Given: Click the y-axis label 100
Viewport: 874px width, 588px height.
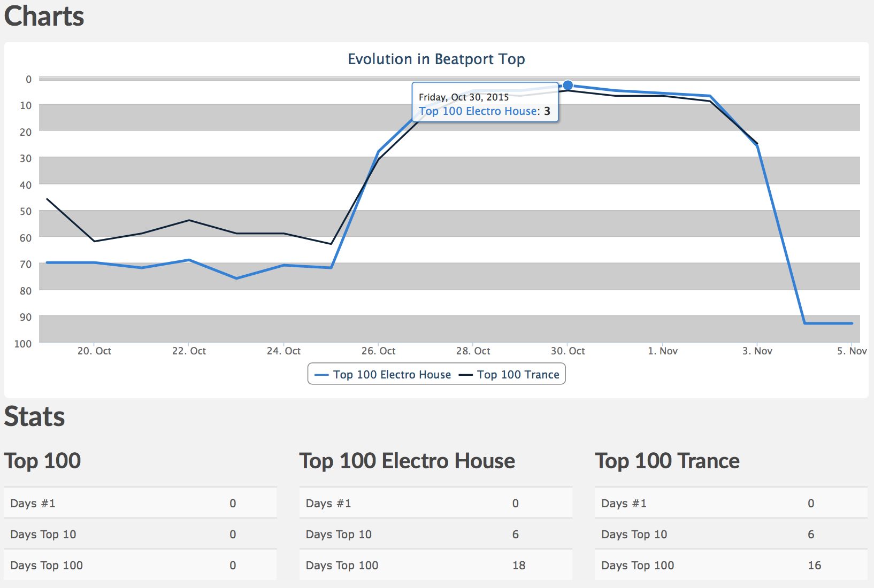Looking at the screenshot, I should tap(23, 344).
